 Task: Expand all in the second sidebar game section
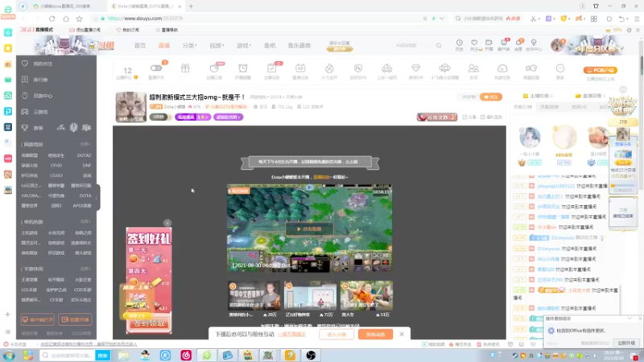pos(85,222)
